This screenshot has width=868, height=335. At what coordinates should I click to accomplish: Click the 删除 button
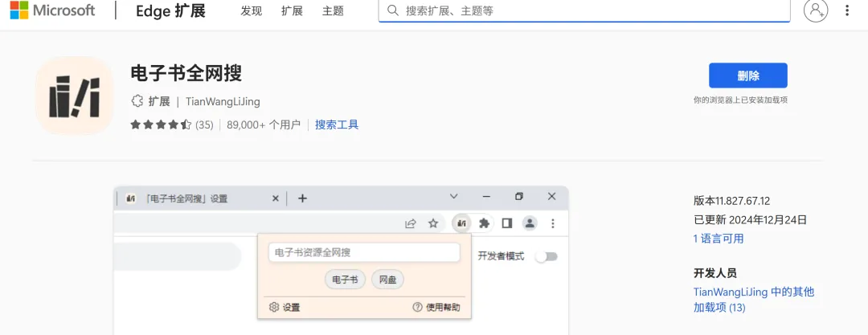748,76
